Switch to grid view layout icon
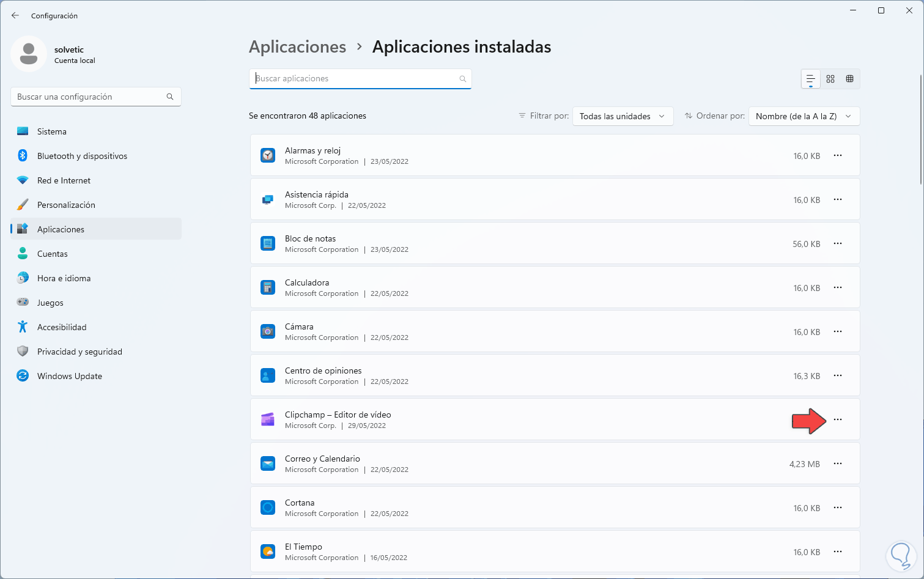The height and width of the screenshot is (579, 924). (830, 79)
